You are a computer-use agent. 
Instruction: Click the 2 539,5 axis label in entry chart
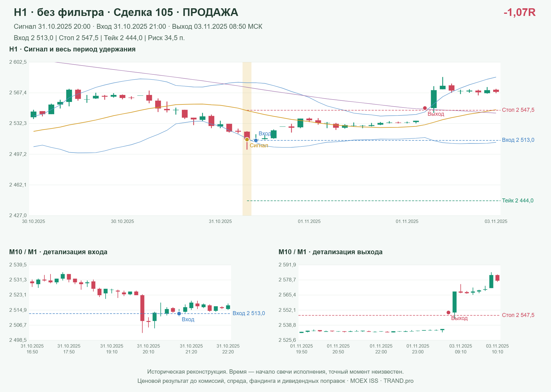(x=18, y=265)
